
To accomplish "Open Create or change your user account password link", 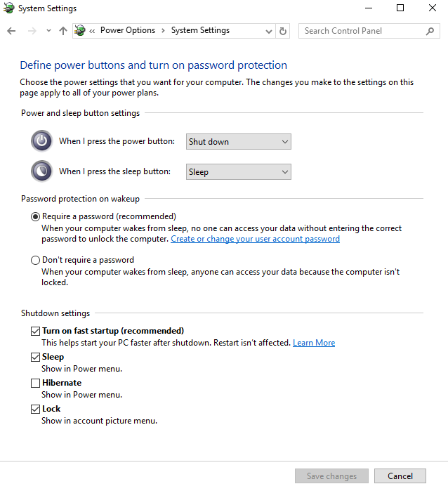I will 255,239.
